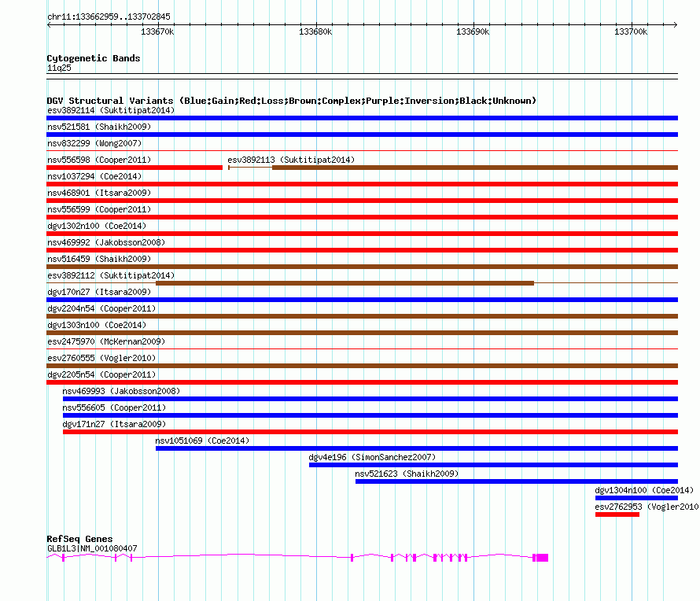The image size is (700, 601).
Task: Open dgv2204n54 (Cooper2011) variant label
Action: [101, 308]
